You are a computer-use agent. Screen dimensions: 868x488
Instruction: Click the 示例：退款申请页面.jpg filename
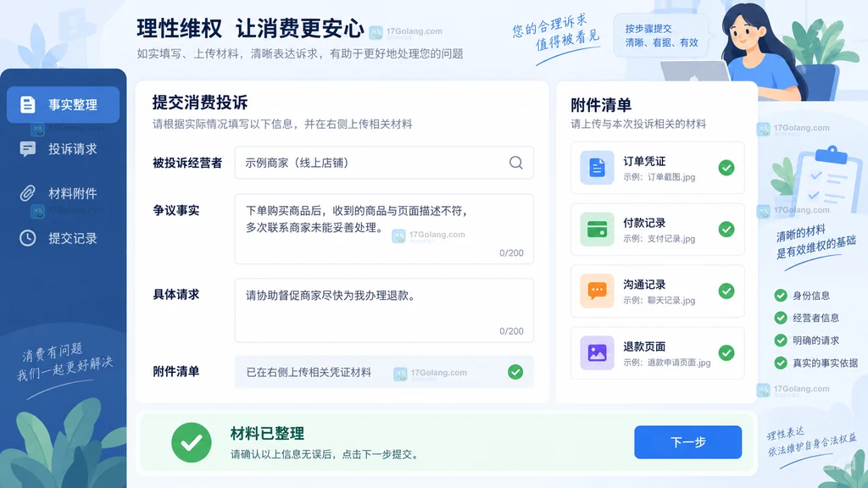(x=667, y=363)
